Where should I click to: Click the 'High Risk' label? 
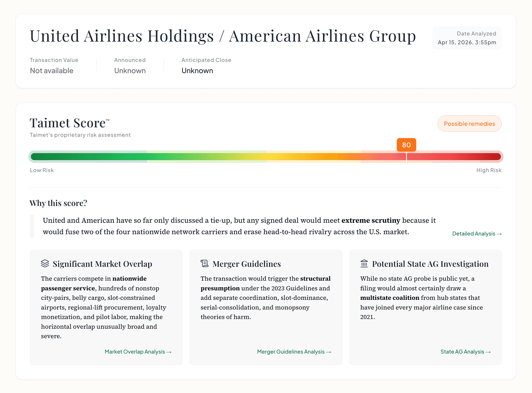tap(489, 170)
